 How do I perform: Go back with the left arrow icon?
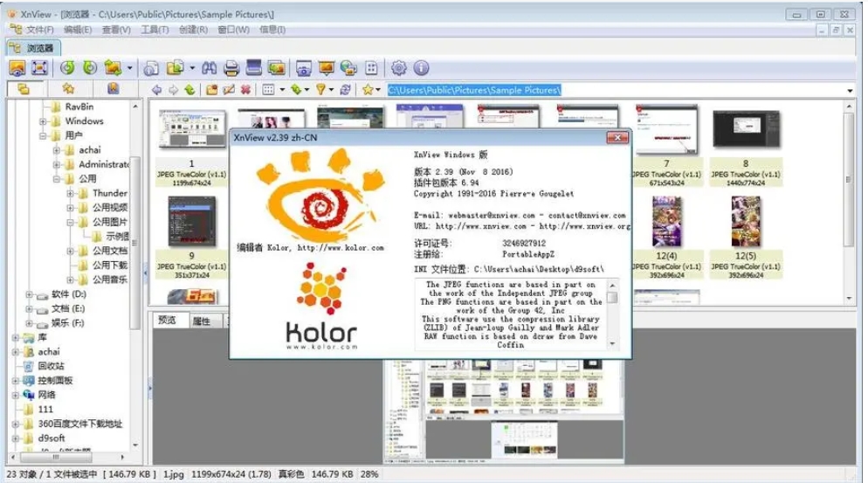click(x=156, y=90)
